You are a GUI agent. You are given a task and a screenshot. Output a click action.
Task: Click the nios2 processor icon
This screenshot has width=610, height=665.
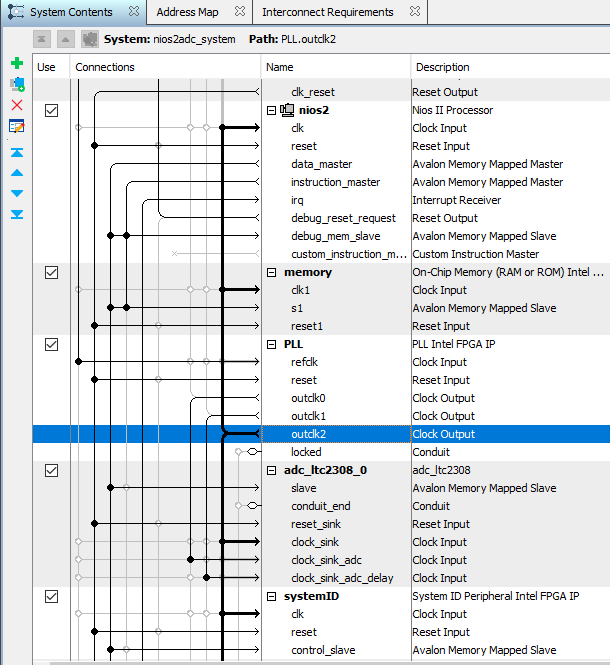pos(287,110)
